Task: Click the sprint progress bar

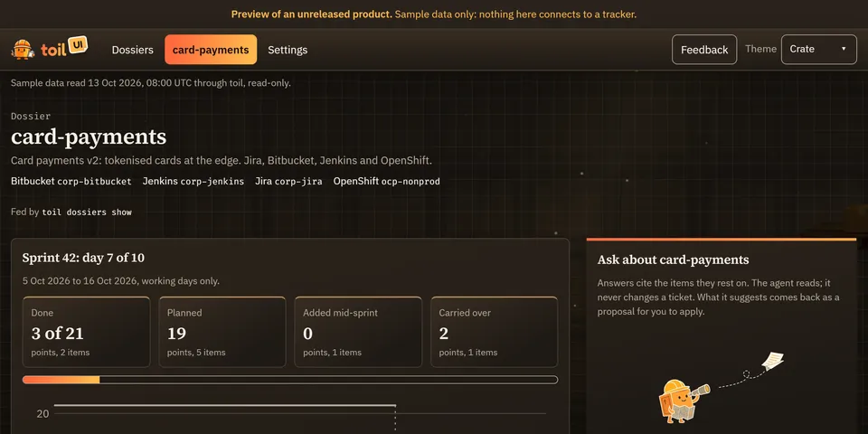Action: (290, 380)
